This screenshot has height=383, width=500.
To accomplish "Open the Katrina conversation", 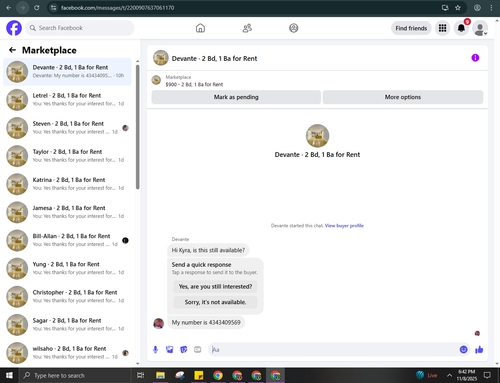I will click(x=67, y=184).
